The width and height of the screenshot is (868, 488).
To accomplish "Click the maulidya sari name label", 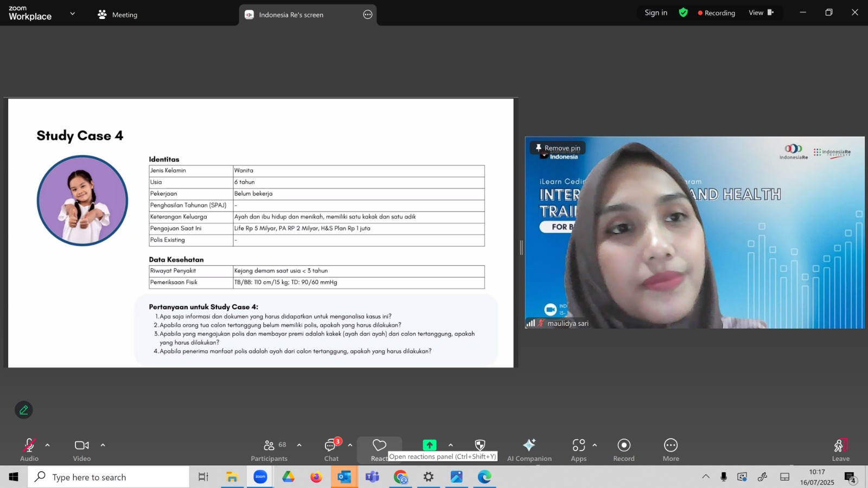I will [x=568, y=323].
